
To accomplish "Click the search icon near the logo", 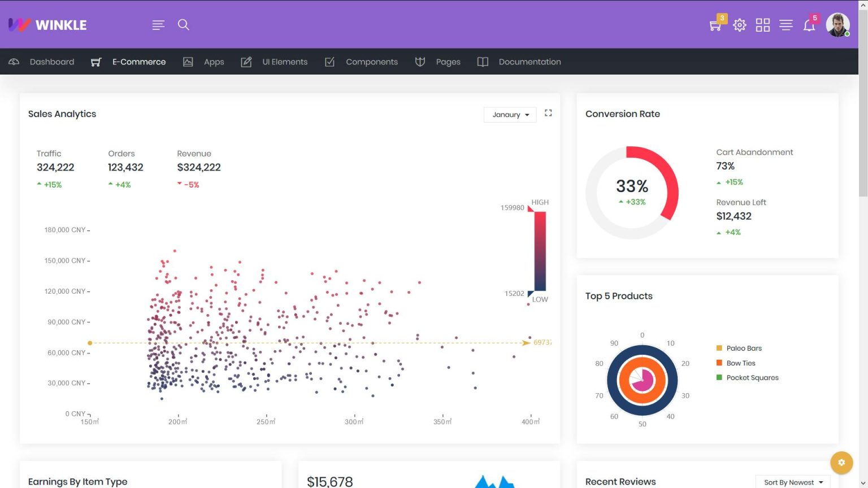I will 184,25.
